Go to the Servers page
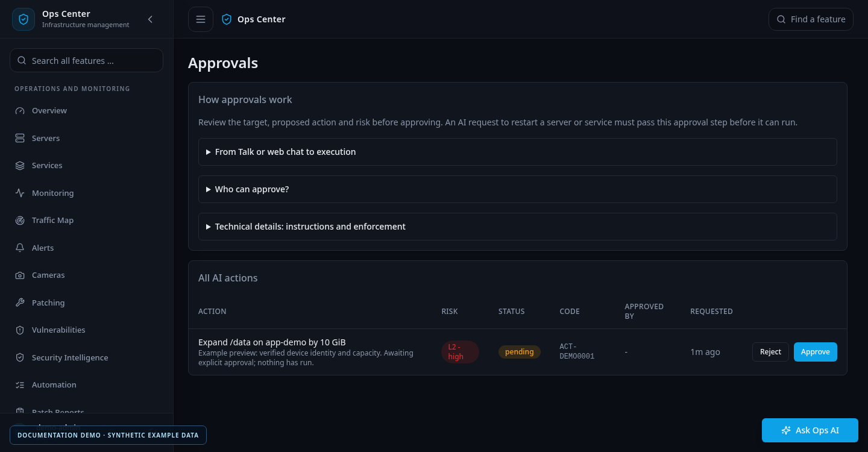Viewport: 868px width, 452px height. (86, 138)
